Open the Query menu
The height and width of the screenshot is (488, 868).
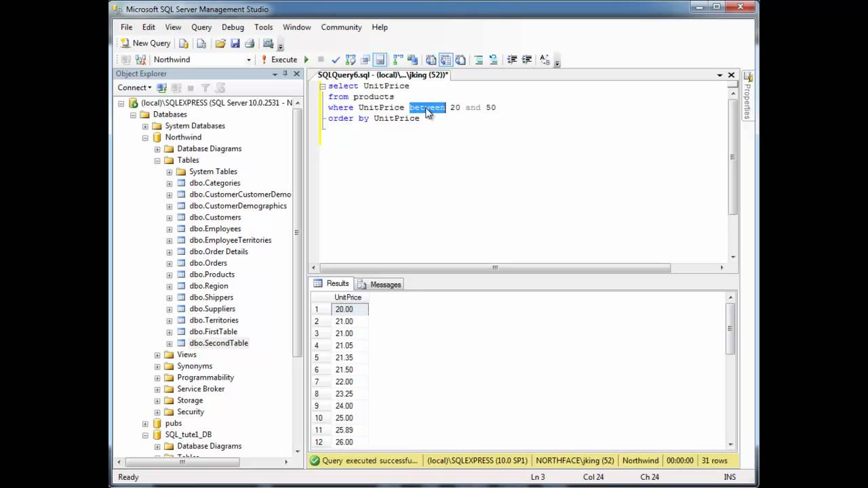tap(201, 27)
